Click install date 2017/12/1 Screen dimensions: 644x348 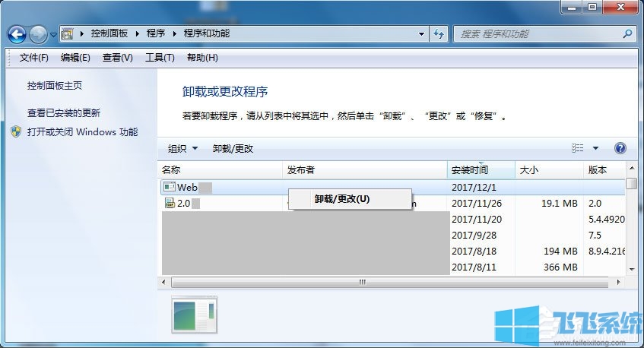coord(474,188)
